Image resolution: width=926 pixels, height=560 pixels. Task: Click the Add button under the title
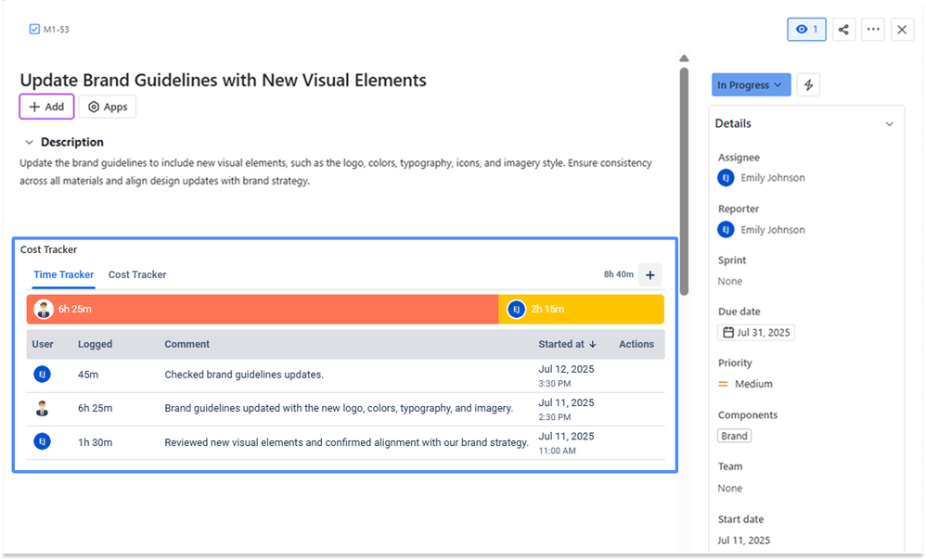(x=46, y=107)
